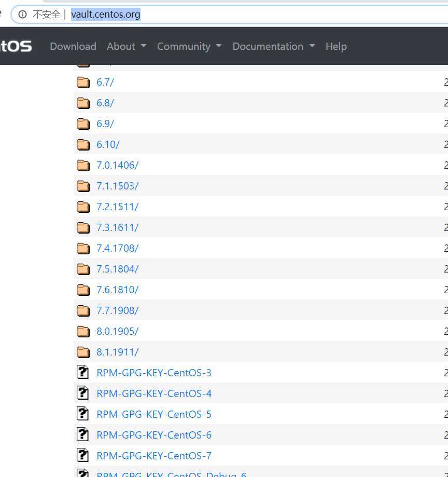The image size is (448, 477).
Task: Expand the Community dropdown menu
Action: coord(189,46)
